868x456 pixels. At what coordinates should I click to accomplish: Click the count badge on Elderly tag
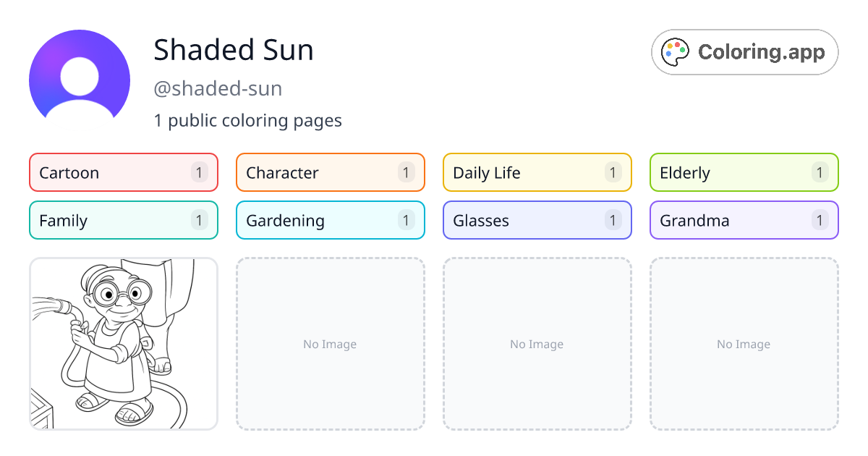[820, 172]
